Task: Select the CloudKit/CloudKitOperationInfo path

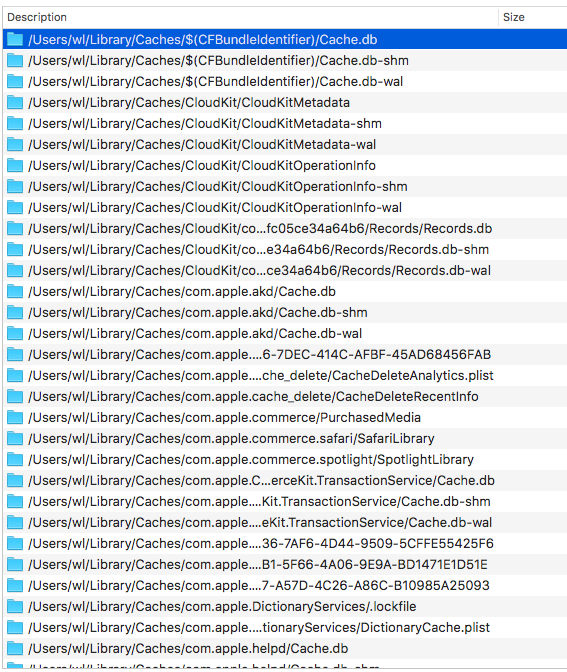Action: (202, 166)
